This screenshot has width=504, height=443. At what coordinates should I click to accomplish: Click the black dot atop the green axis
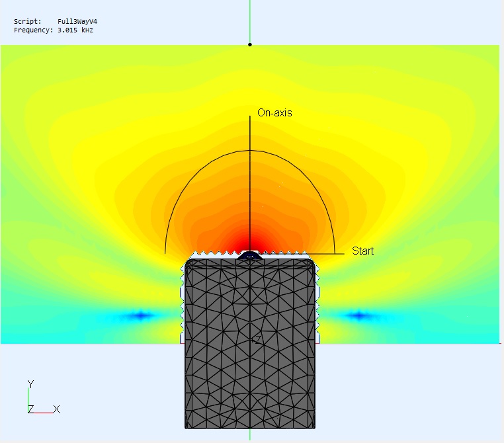(x=250, y=45)
